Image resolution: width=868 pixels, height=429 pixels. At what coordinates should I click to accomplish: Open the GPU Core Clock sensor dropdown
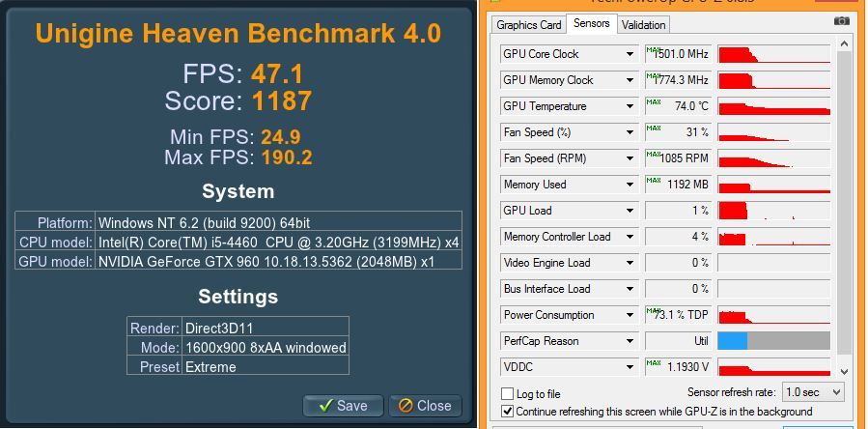(x=630, y=54)
